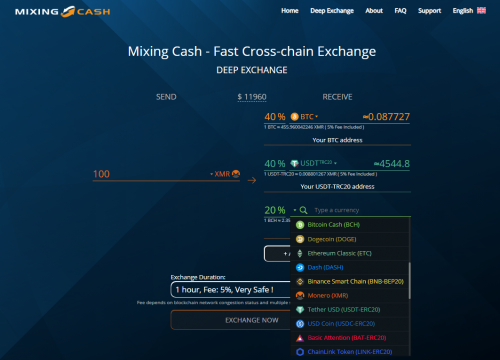
Task: Click the Monero icon beside XMR
Action: click(x=236, y=174)
